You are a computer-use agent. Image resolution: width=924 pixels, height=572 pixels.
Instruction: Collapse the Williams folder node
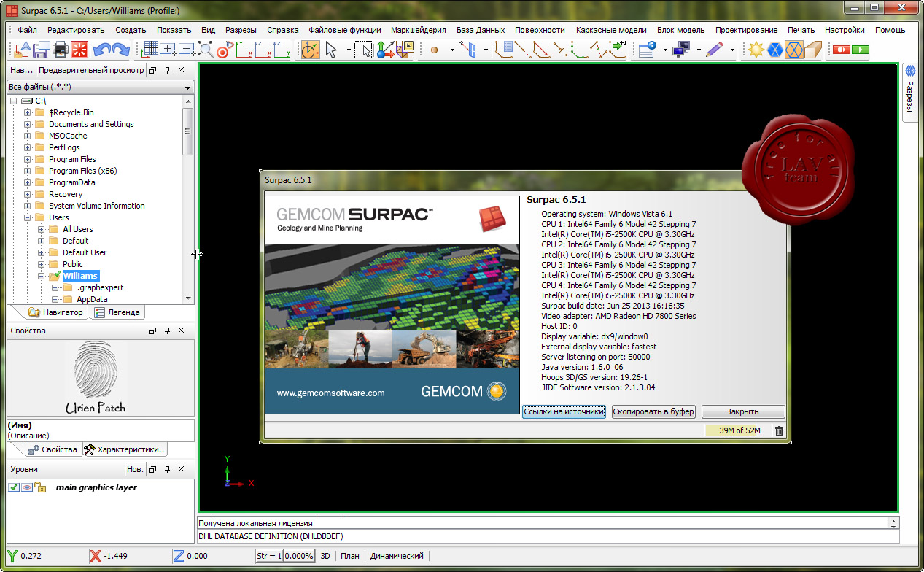coord(42,276)
